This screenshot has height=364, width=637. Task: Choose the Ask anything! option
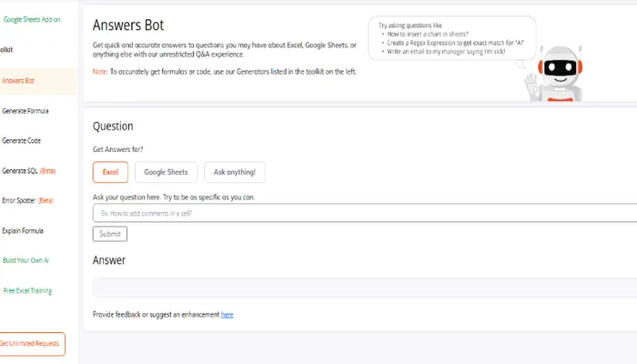click(x=235, y=172)
